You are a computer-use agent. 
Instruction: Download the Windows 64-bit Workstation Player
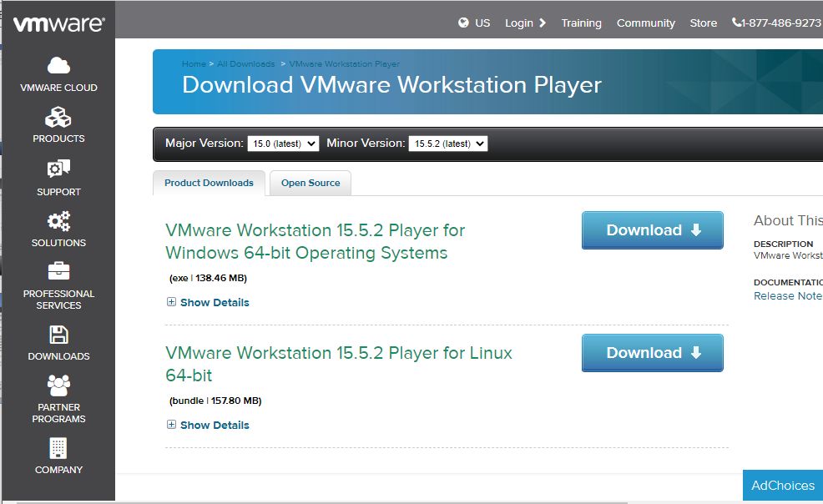[x=652, y=230]
